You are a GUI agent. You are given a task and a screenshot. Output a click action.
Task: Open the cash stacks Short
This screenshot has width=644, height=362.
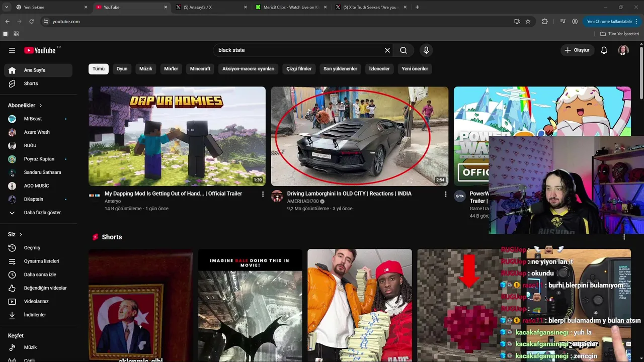coord(360,306)
